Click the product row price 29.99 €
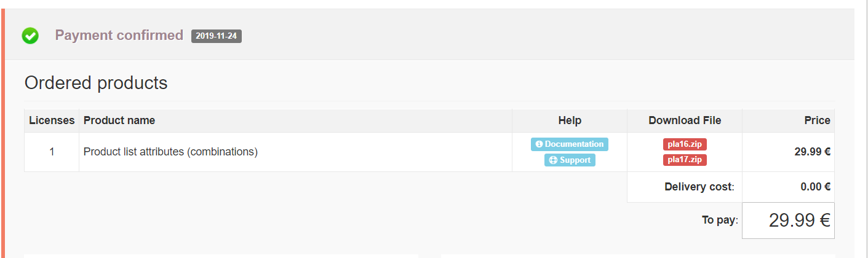Image resolution: width=868 pixels, height=258 pixels. pos(812,152)
